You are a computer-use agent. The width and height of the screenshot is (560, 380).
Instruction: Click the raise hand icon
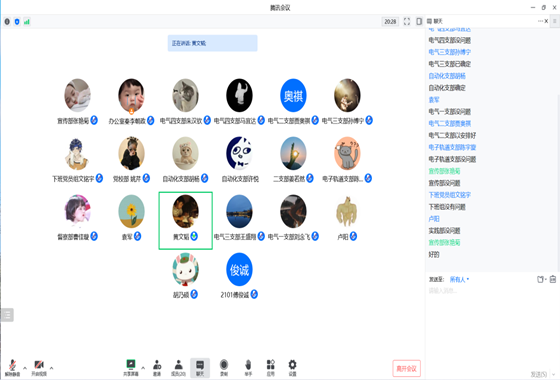pyautogui.click(x=248, y=368)
